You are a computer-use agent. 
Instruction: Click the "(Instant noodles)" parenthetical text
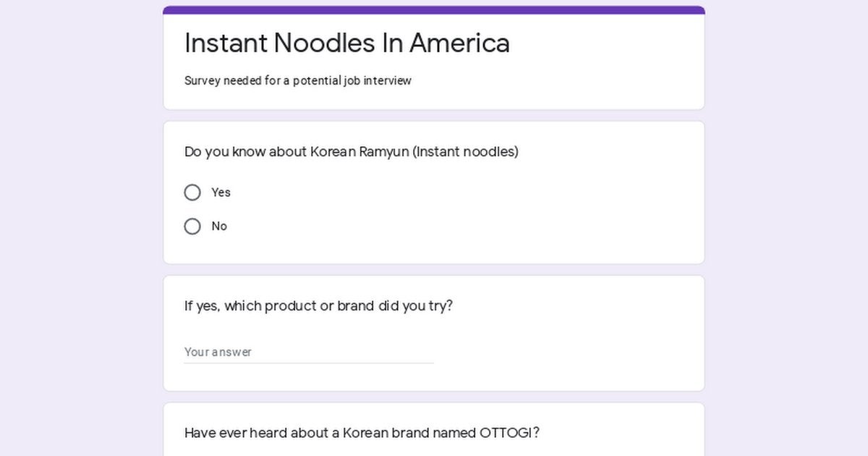[465, 152]
